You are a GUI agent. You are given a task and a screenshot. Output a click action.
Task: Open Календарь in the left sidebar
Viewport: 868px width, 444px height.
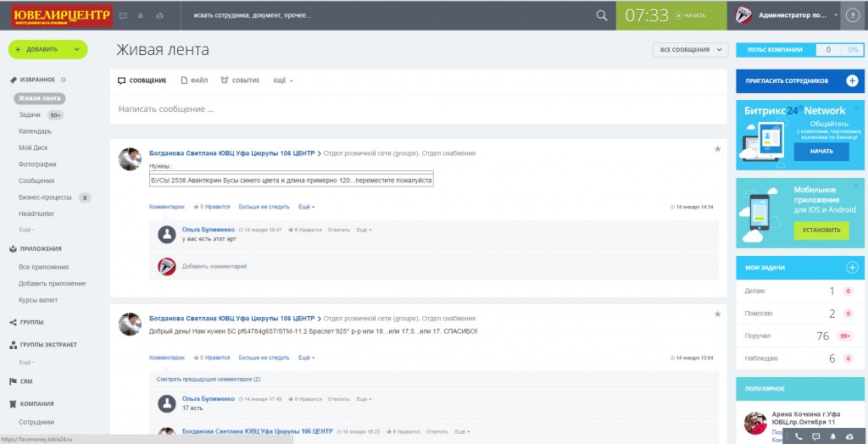click(x=36, y=131)
